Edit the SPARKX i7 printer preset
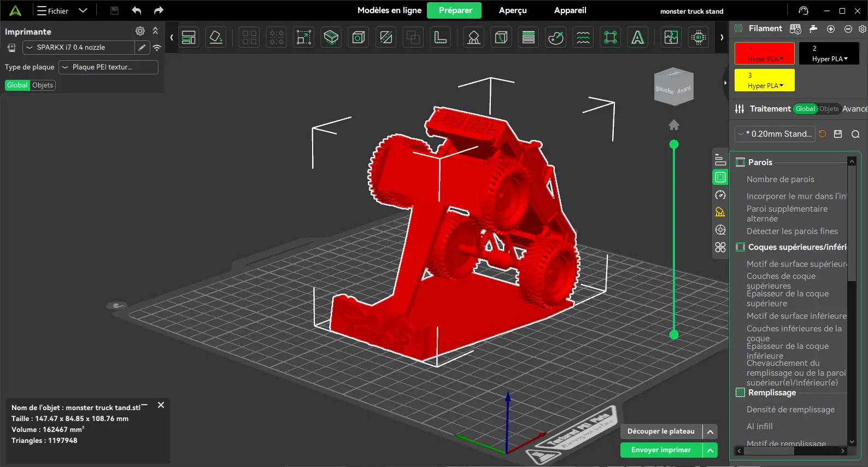 coord(142,48)
